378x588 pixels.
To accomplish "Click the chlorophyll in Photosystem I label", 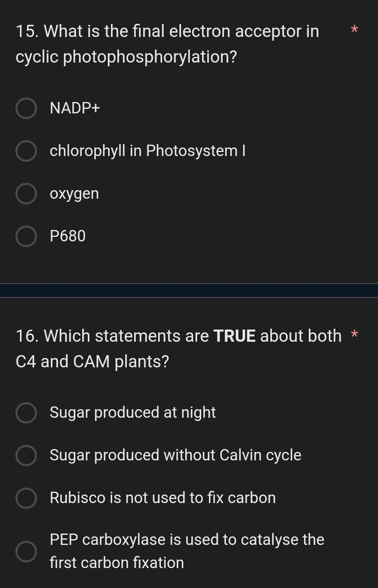I will [x=148, y=151].
